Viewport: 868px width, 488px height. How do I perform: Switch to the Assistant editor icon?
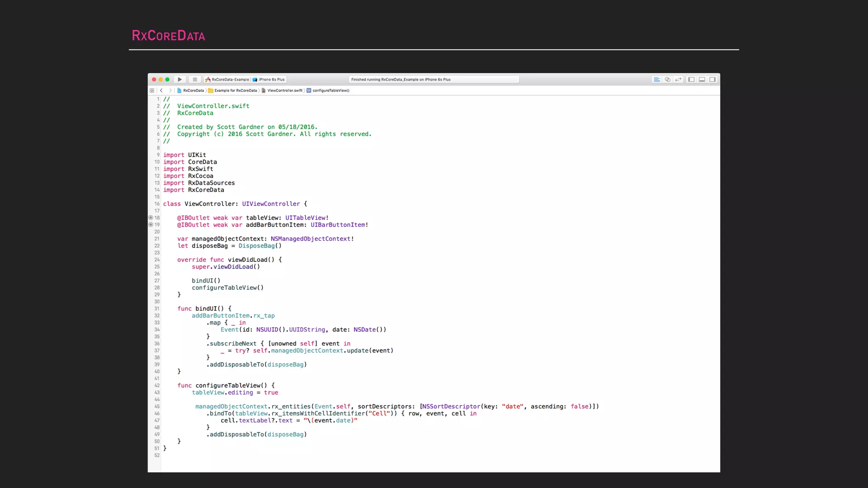coord(668,80)
